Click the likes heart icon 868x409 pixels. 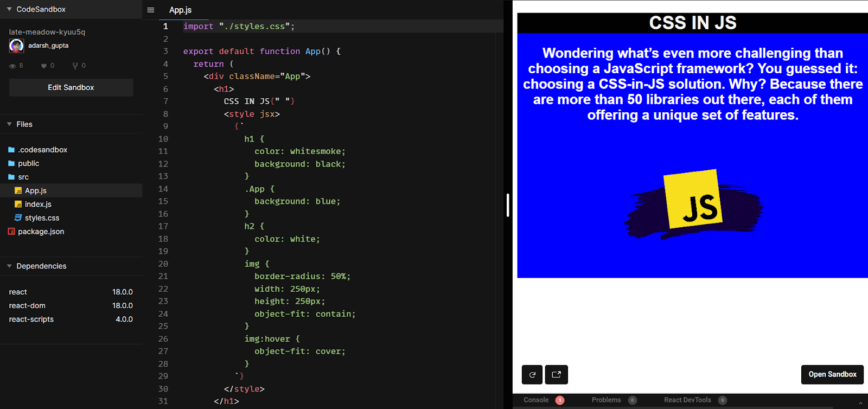pos(44,66)
